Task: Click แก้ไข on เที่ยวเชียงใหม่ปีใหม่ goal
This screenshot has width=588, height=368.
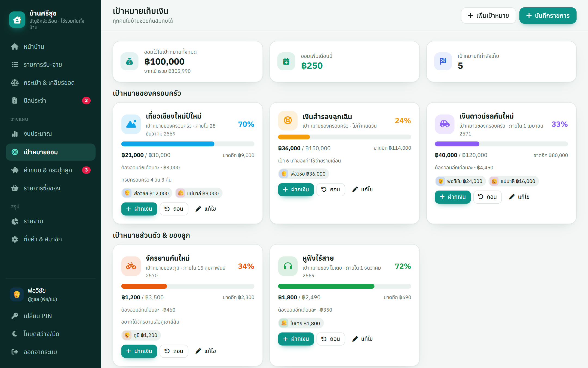Action: pyautogui.click(x=206, y=209)
